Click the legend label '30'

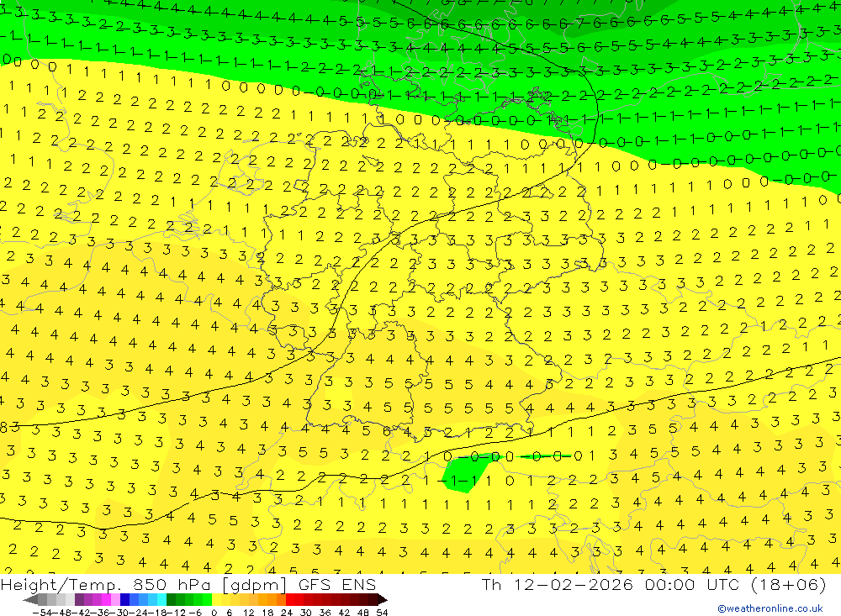306,613
